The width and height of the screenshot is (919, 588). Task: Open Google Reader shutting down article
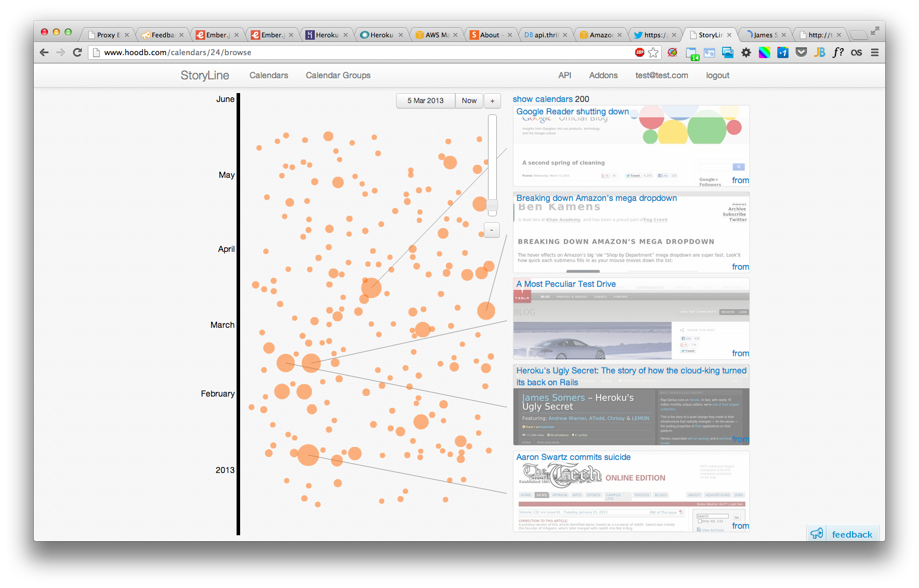coord(573,111)
